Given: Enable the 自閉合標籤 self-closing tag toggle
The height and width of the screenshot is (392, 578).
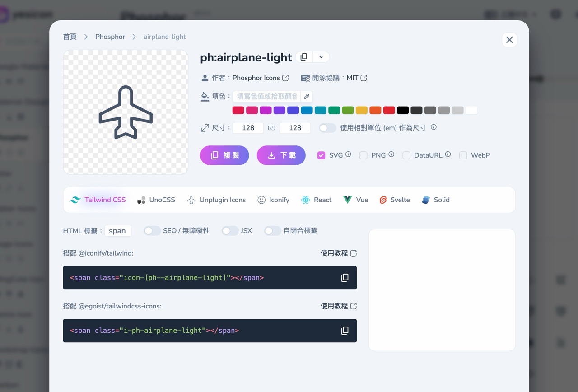Looking at the screenshot, I should pyautogui.click(x=272, y=231).
